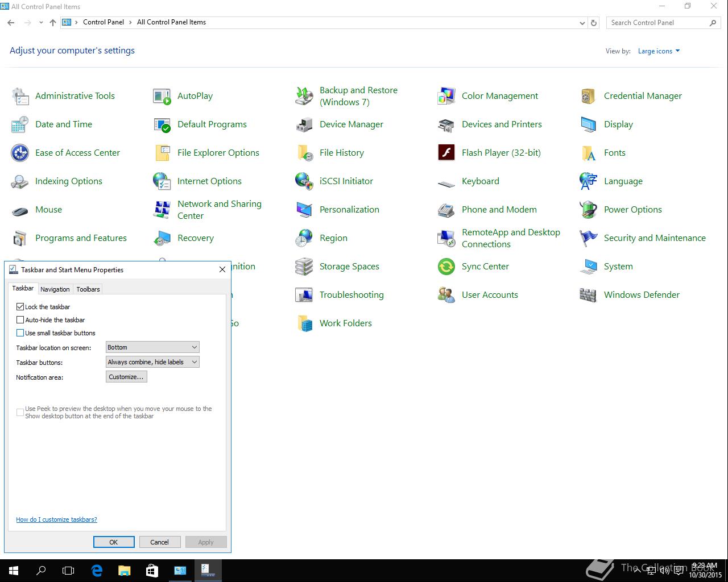Image resolution: width=728 pixels, height=582 pixels.
Task: Open File History icon
Action: [x=304, y=153]
